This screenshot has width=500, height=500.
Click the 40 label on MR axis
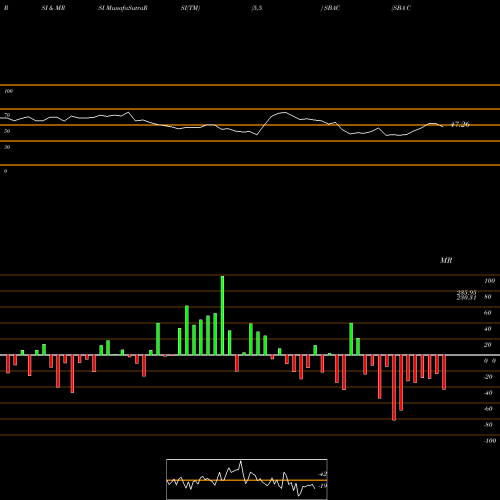pyautogui.click(x=488, y=329)
